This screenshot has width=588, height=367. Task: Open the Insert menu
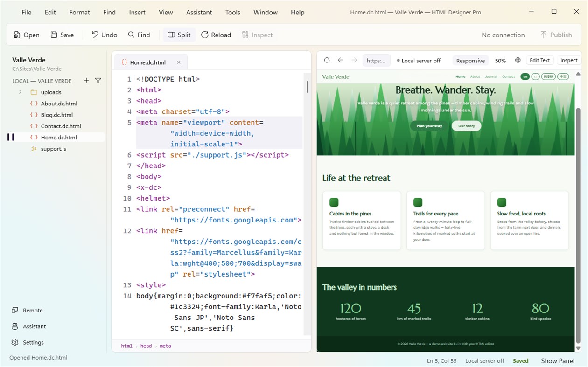(x=137, y=12)
